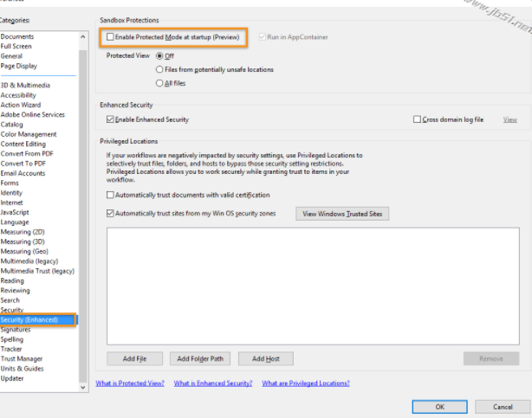Select JavaScript in Categories list

pos(16,212)
